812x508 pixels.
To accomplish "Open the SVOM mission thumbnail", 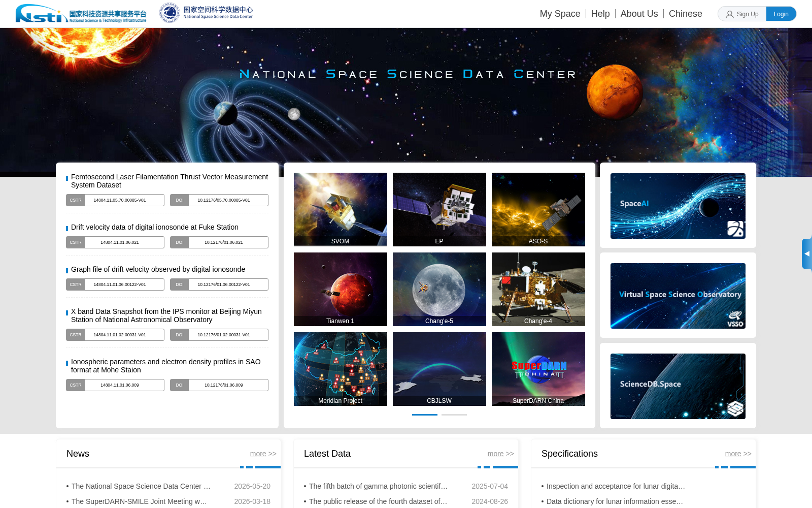I will (x=341, y=209).
